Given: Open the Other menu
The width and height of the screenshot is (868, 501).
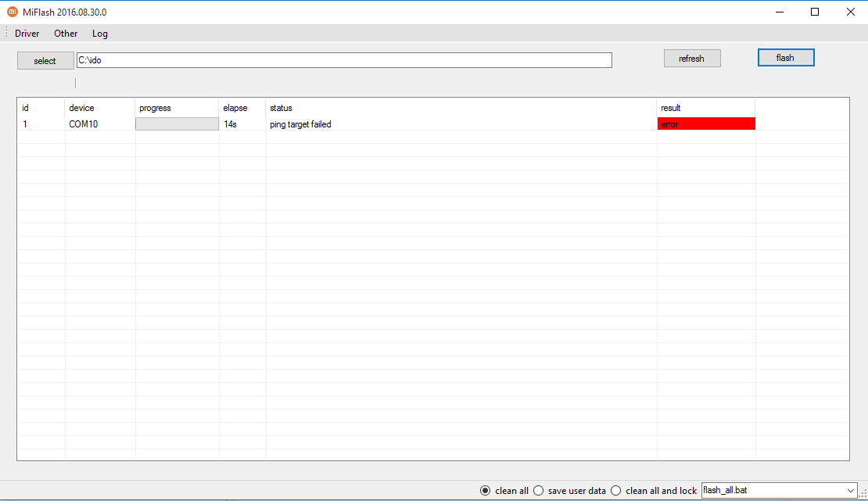Looking at the screenshot, I should [66, 34].
